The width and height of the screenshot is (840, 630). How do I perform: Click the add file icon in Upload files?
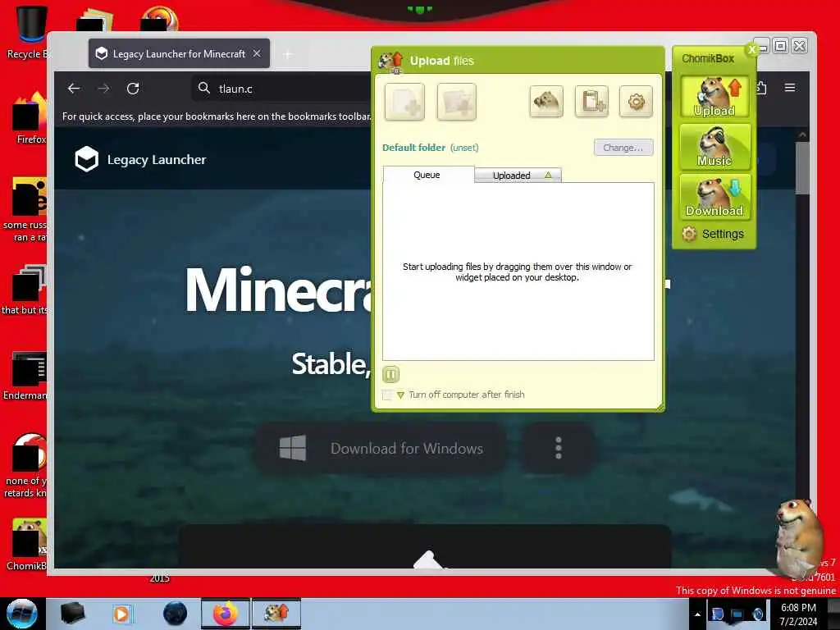(x=404, y=102)
